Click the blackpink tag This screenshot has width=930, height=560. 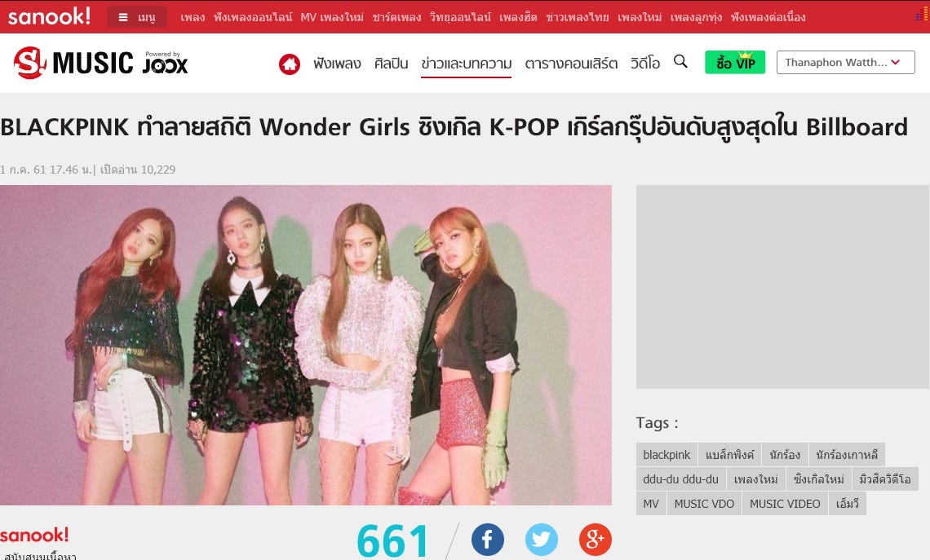[x=666, y=455]
